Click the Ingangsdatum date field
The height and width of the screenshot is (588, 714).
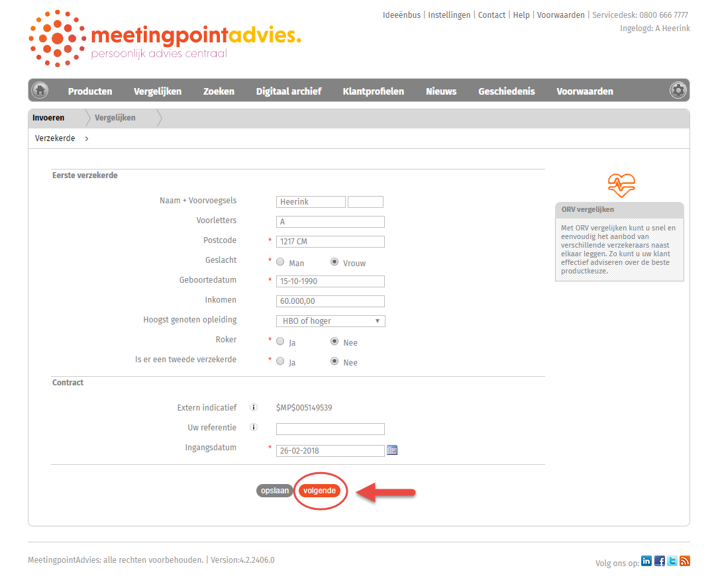pos(331,451)
